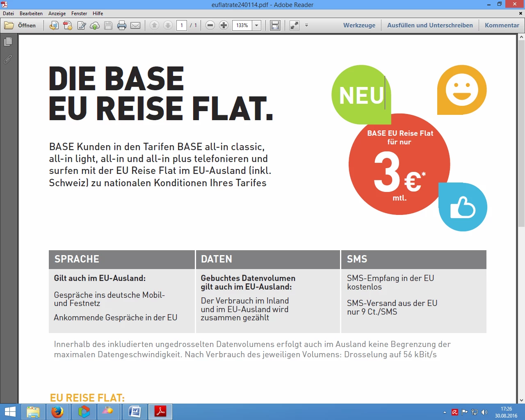This screenshot has width=525, height=420.
Task: Open the Anzeige menu
Action: [x=57, y=14]
